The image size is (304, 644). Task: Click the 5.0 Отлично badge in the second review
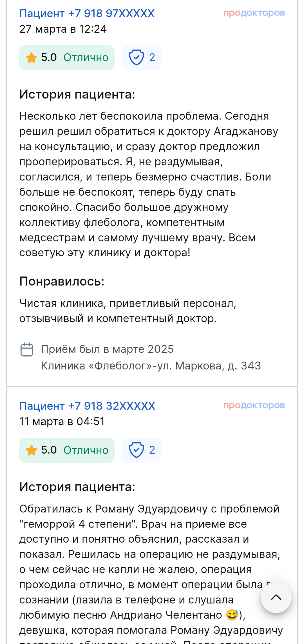tap(67, 450)
